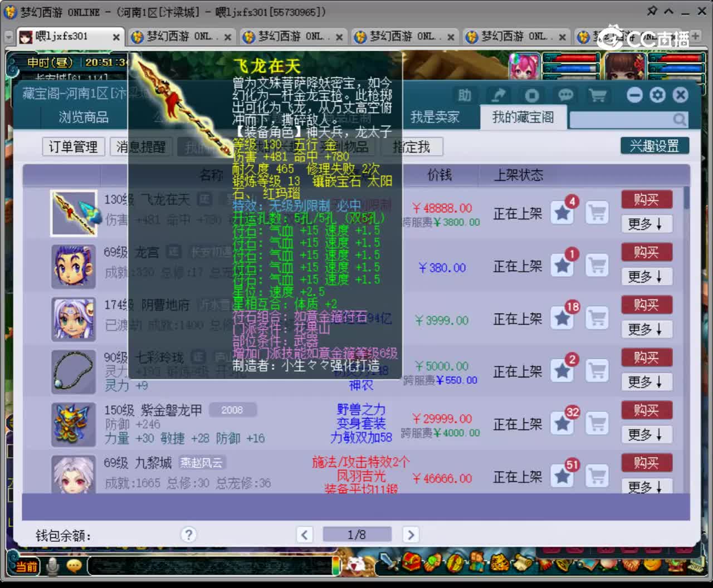Switch to the 我的藏宝阁 tab
This screenshot has height=588, width=713.
pos(522,117)
